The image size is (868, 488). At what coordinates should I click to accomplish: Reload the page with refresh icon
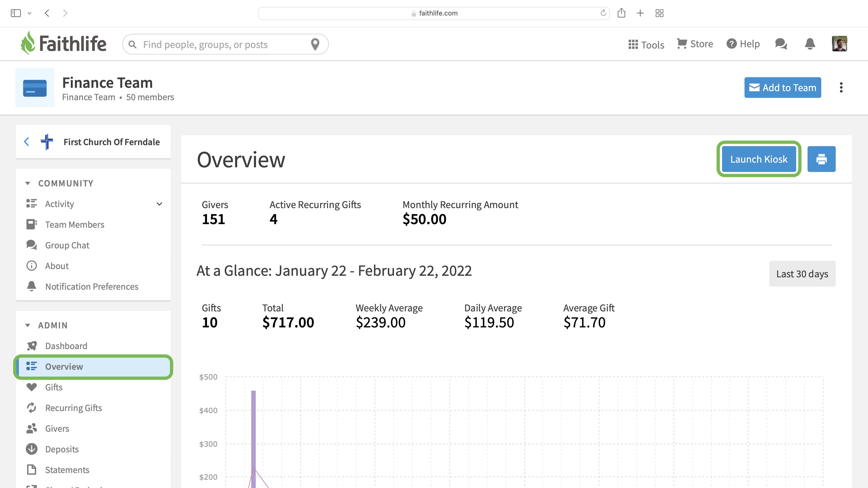[x=603, y=13]
